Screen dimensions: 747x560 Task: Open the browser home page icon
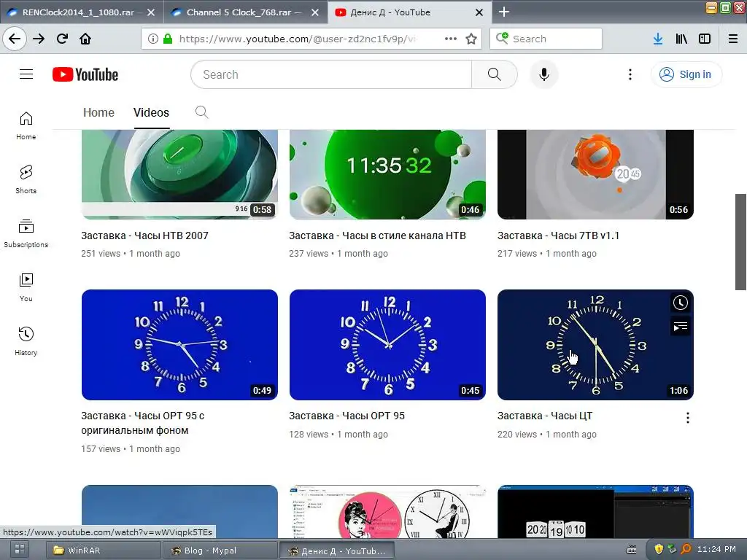point(85,39)
